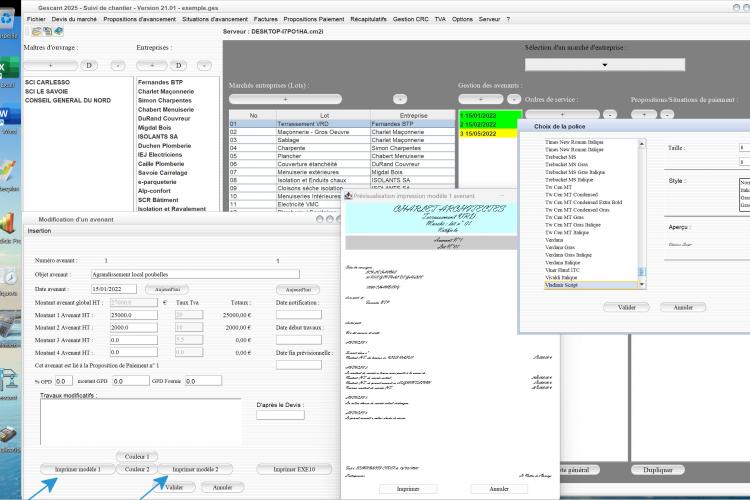This screenshot has height=500, width=750.
Task: Cancel the Choix de la police dialog
Action: point(683,307)
